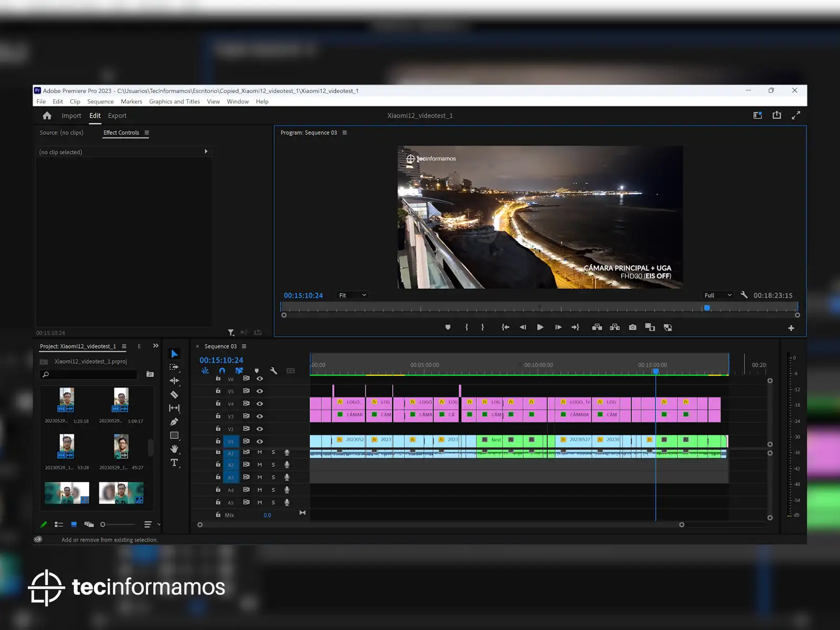Select the Ripple Edit tool
The height and width of the screenshot is (630, 840).
(x=174, y=381)
